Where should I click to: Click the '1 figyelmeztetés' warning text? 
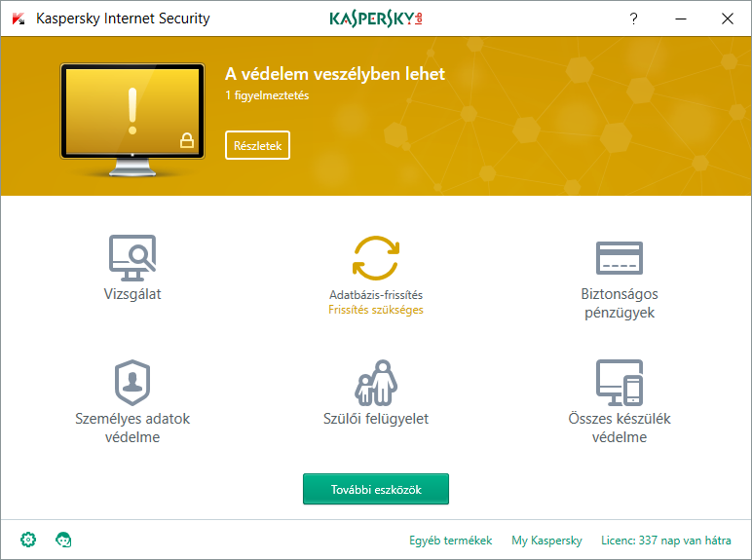tap(267, 95)
